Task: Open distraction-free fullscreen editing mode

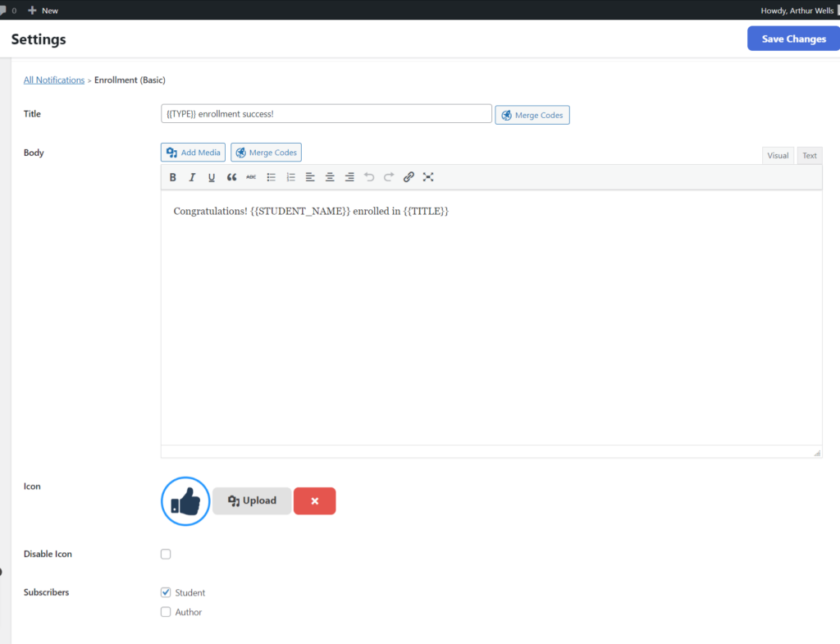Action: coord(428,176)
